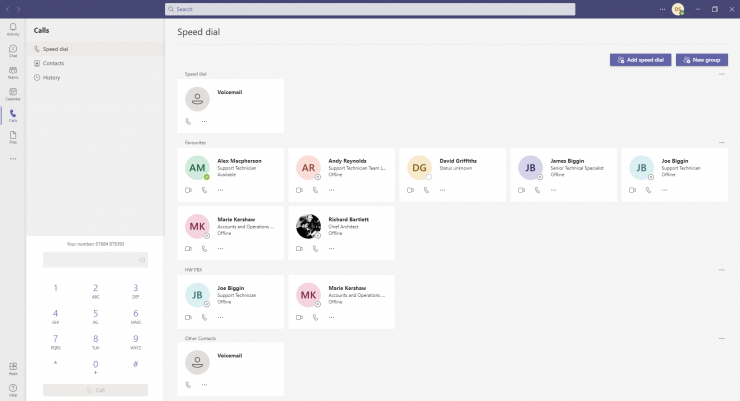
Task: Open Chat from the left rail
Action: [13, 51]
